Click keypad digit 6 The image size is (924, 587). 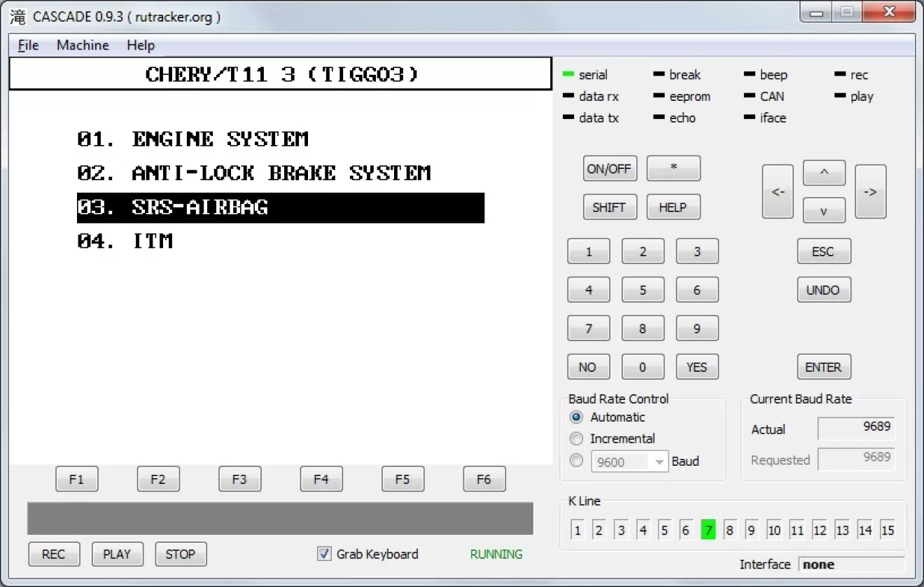click(697, 290)
